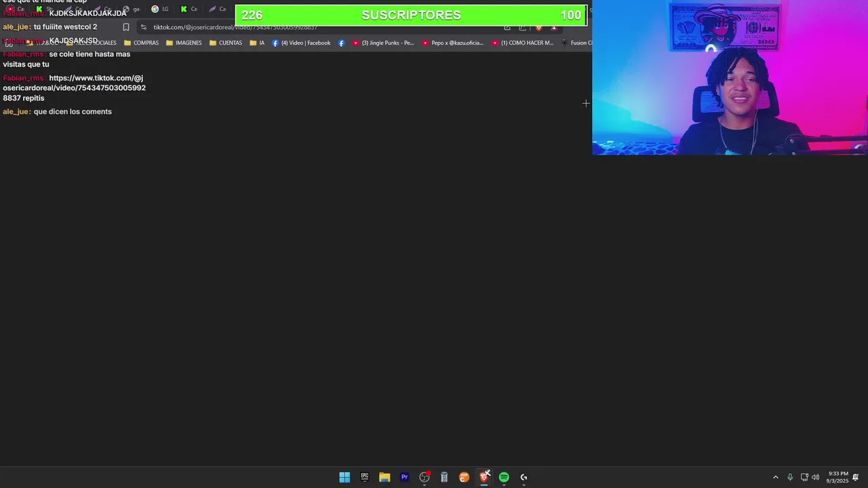Open network settings from the tray
868x488 pixels.
(804, 477)
